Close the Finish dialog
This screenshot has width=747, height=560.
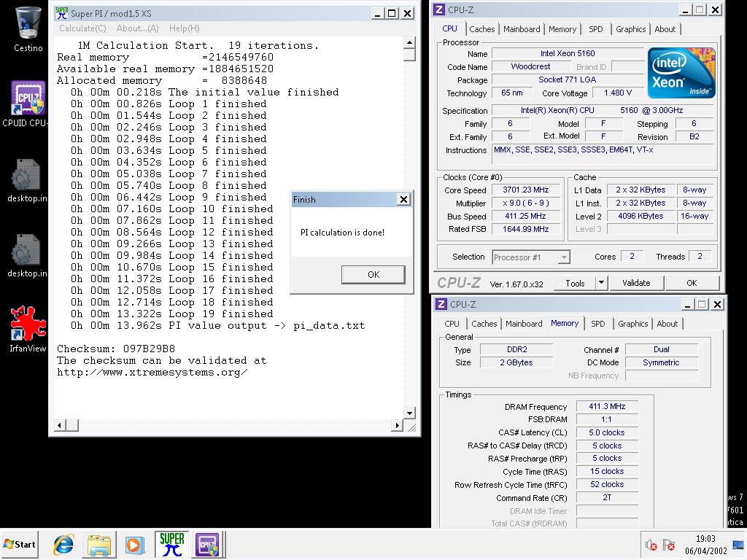coord(403,200)
